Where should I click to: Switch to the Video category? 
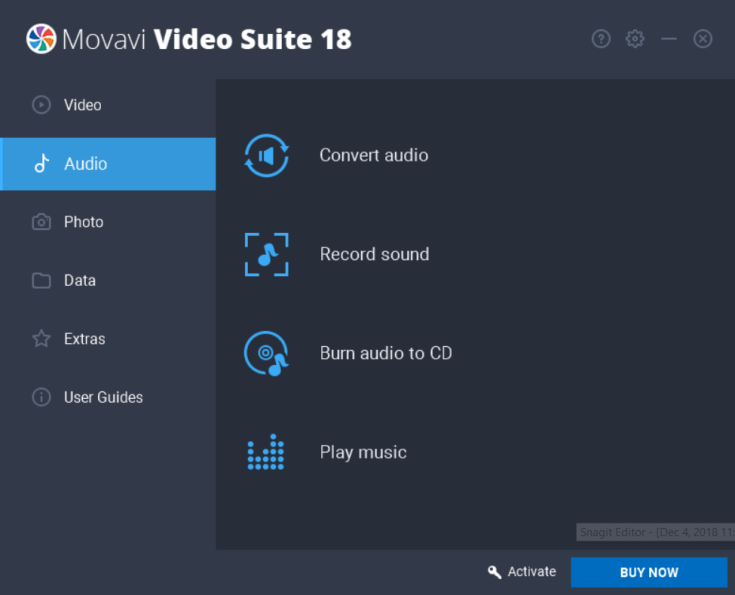[x=108, y=105]
